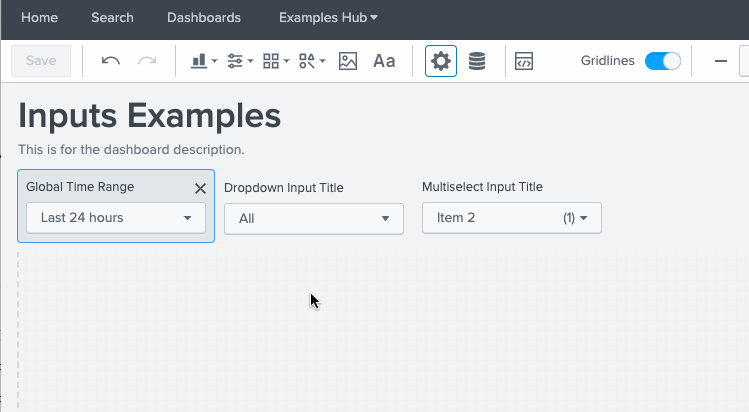Viewport: 749px width, 412px height.
Task: Click the redo arrow icon
Action: point(147,61)
